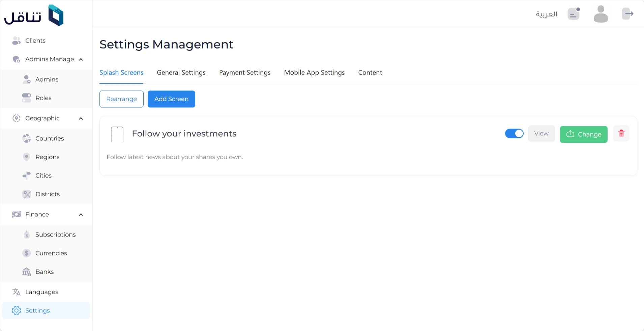Screen dimensions: 644x331
Task: Switch language to العربية
Action: (546, 14)
